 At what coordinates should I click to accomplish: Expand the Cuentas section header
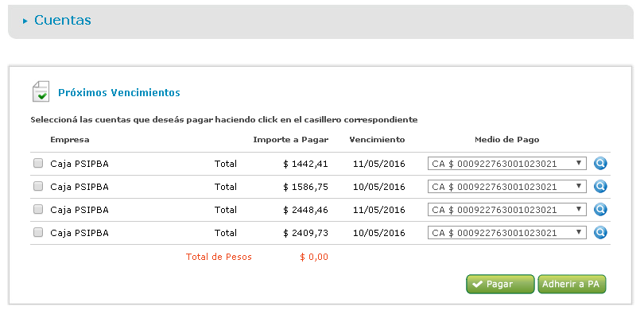click(320, 21)
